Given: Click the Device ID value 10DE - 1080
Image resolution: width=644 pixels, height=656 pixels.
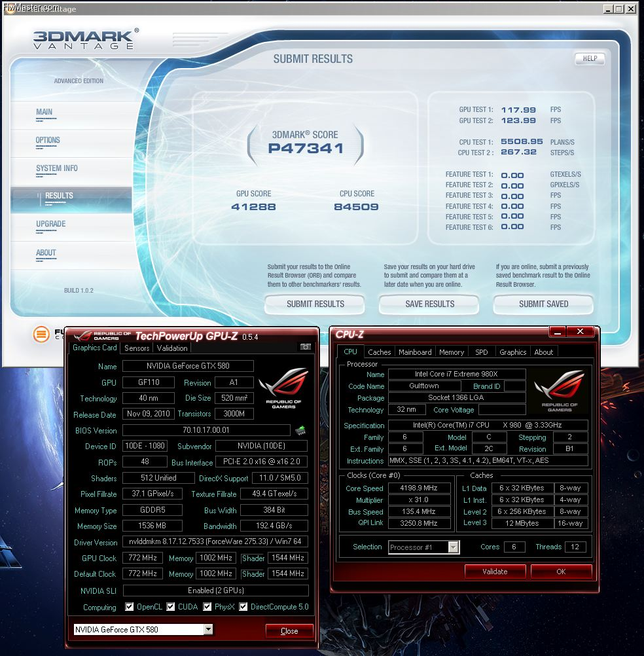Looking at the screenshot, I should 145,446.
